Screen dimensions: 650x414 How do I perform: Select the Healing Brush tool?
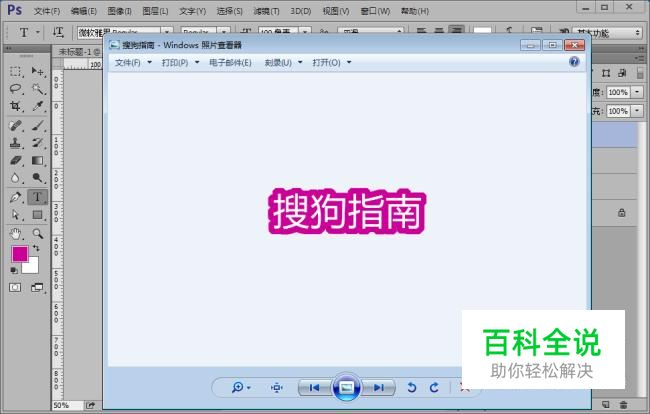(16, 125)
